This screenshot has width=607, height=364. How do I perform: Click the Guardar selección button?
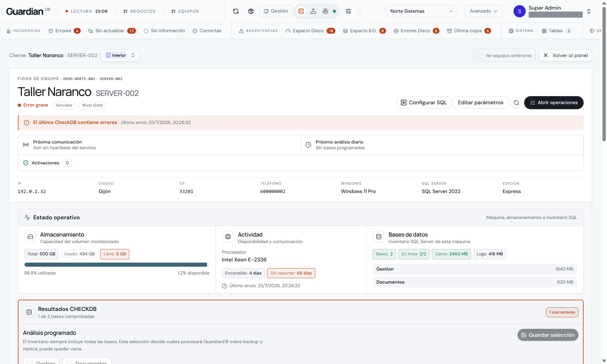548,335
